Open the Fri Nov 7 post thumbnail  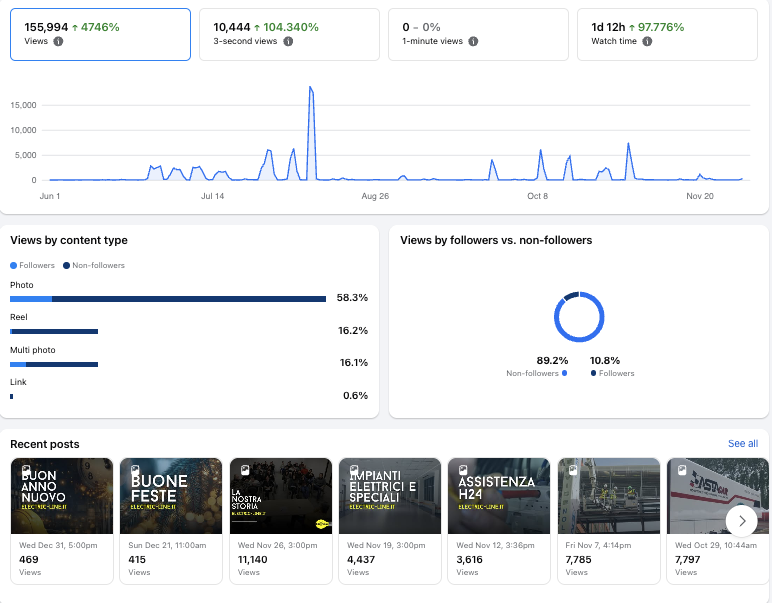click(609, 496)
